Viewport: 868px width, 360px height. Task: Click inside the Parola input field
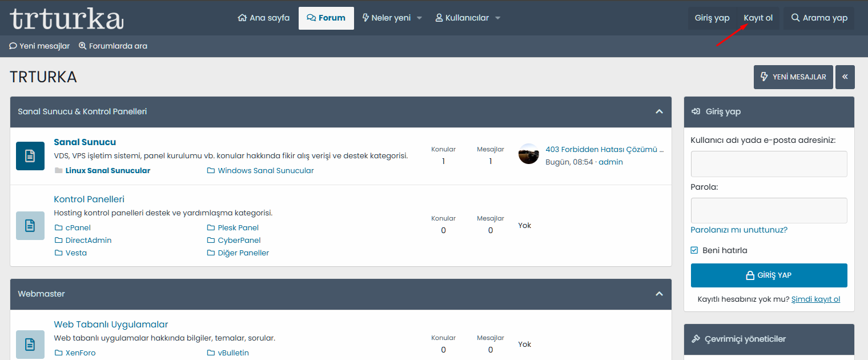769,210
